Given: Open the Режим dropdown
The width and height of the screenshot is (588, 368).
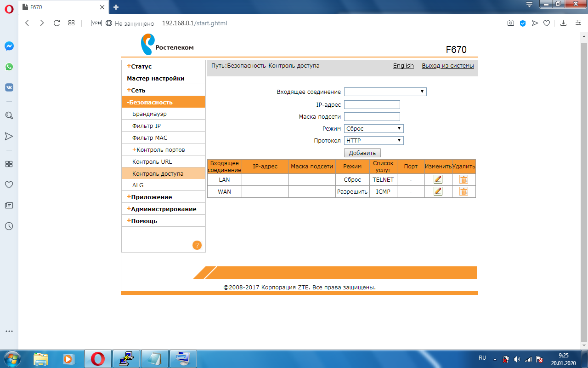Looking at the screenshot, I should [x=373, y=129].
